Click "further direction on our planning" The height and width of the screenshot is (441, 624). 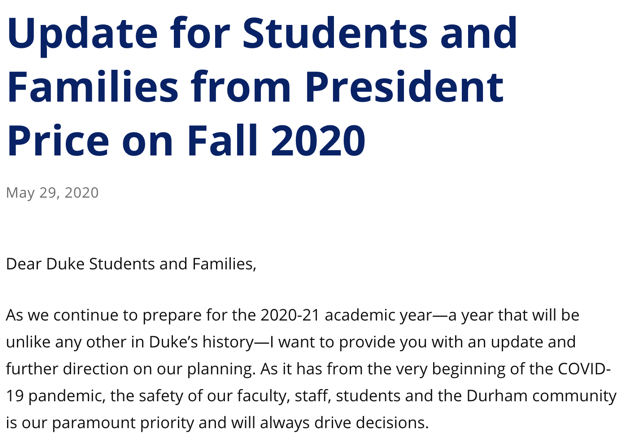coord(125,368)
